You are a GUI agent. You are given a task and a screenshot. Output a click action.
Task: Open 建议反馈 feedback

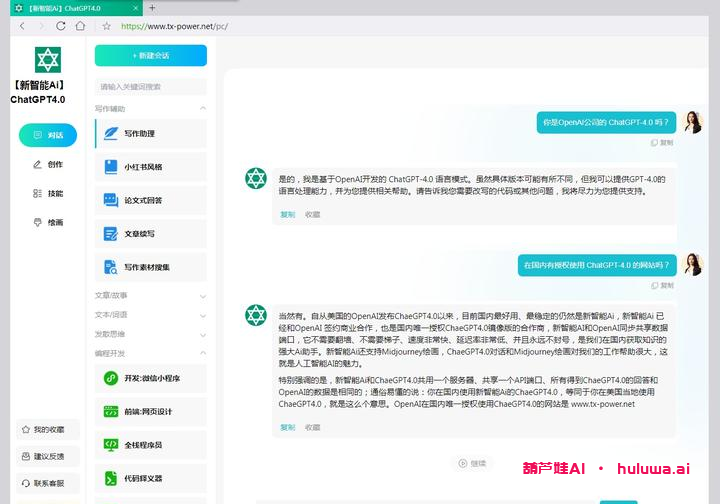(48, 456)
